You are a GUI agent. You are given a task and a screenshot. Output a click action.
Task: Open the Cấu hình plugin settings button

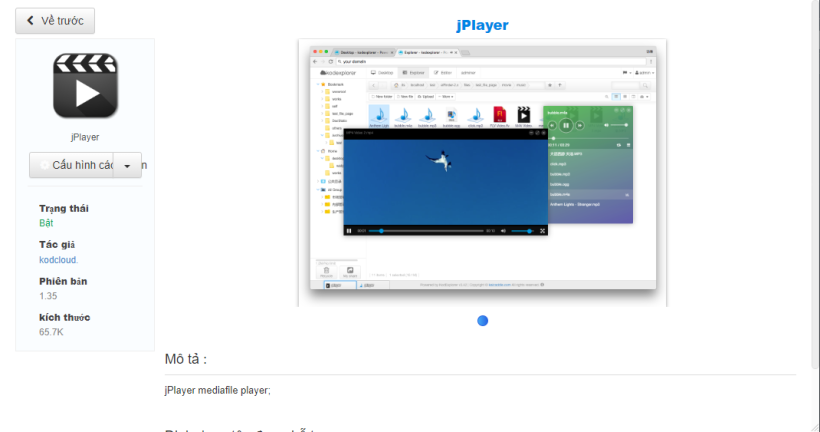point(71,165)
